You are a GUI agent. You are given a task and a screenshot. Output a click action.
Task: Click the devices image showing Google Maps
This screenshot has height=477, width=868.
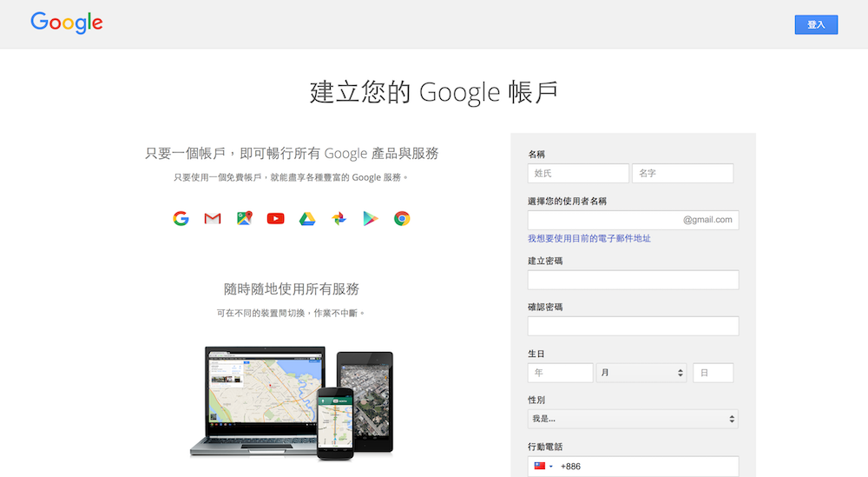pyautogui.click(x=292, y=401)
